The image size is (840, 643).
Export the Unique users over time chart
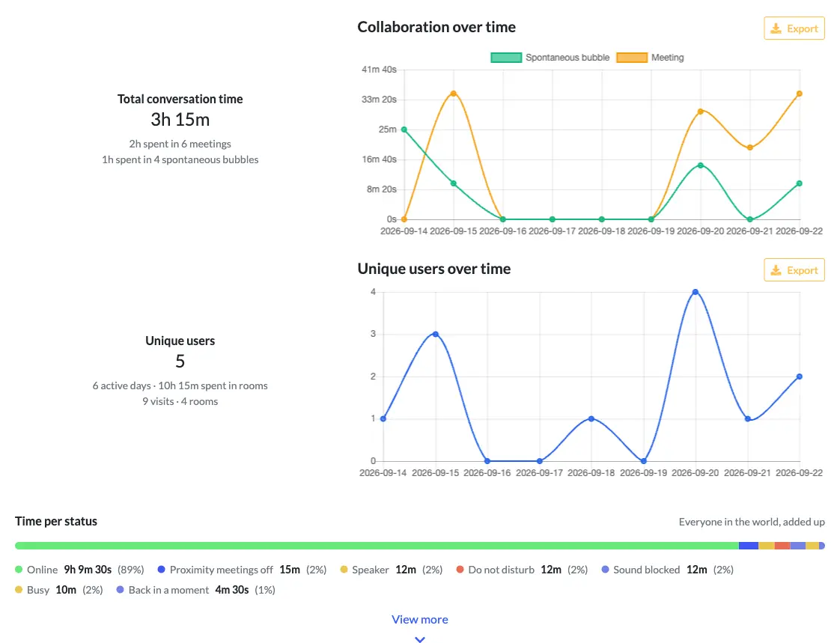pyautogui.click(x=794, y=270)
